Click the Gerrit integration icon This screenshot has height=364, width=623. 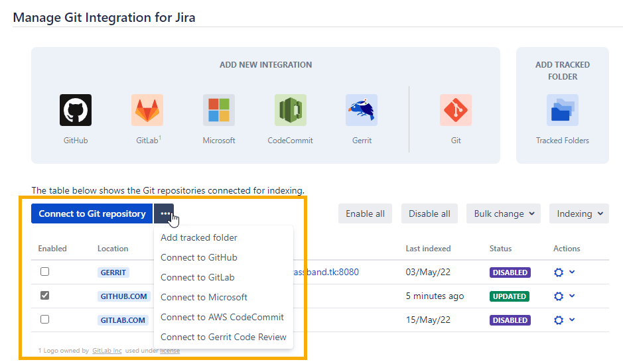coord(362,110)
